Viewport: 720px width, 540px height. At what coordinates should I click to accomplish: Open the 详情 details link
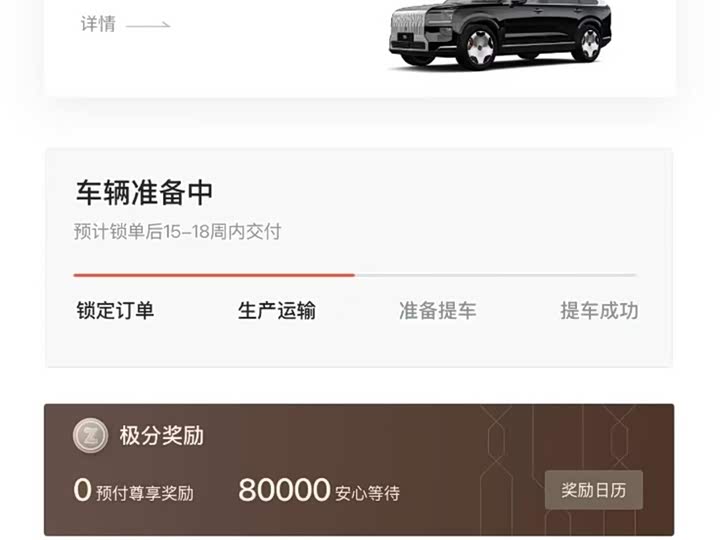coord(98,24)
